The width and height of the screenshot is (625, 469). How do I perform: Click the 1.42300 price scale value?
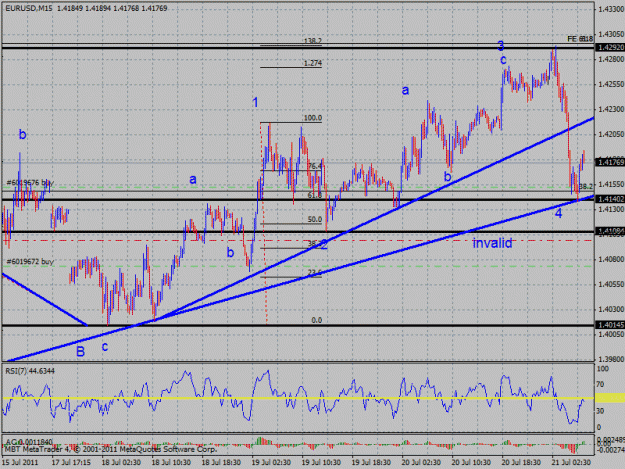pyautogui.click(x=611, y=109)
